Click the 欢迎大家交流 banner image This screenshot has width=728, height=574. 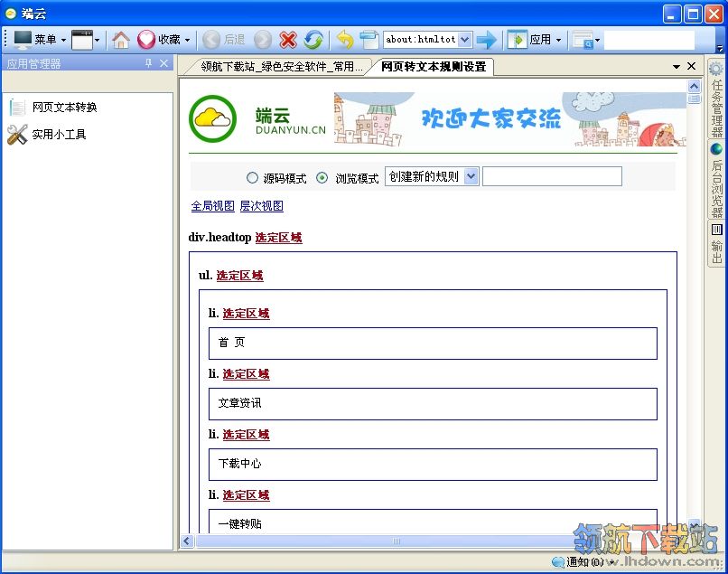[x=509, y=119]
